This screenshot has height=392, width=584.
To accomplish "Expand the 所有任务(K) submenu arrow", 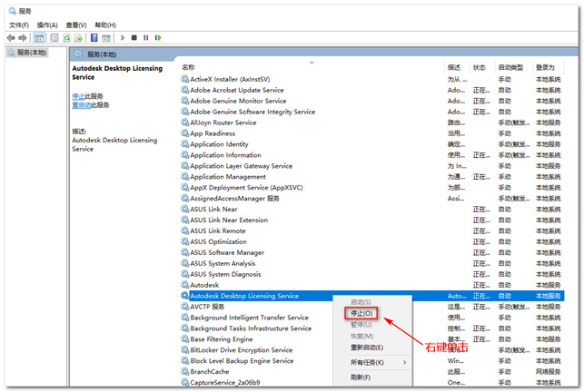I will coord(404,362).
